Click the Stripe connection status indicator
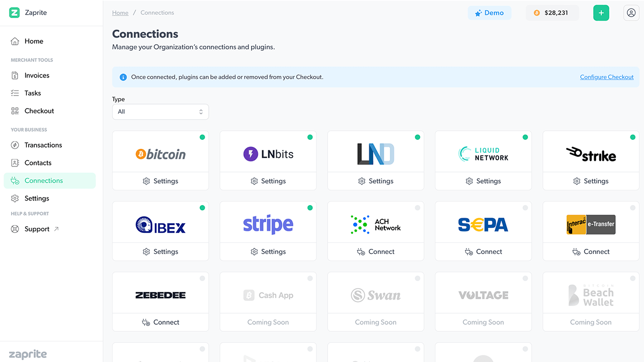The width and height of the screenshot is (644, 362). 310,207
